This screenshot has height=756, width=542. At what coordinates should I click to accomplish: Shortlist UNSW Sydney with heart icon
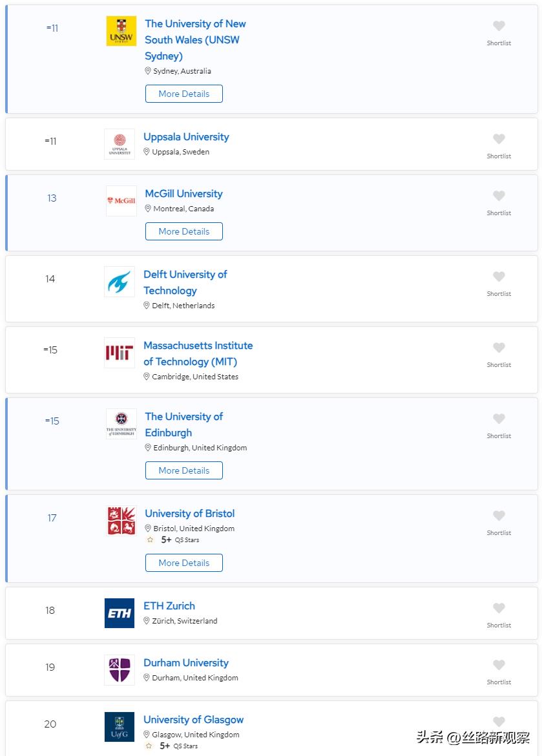(x=499, y=26)
